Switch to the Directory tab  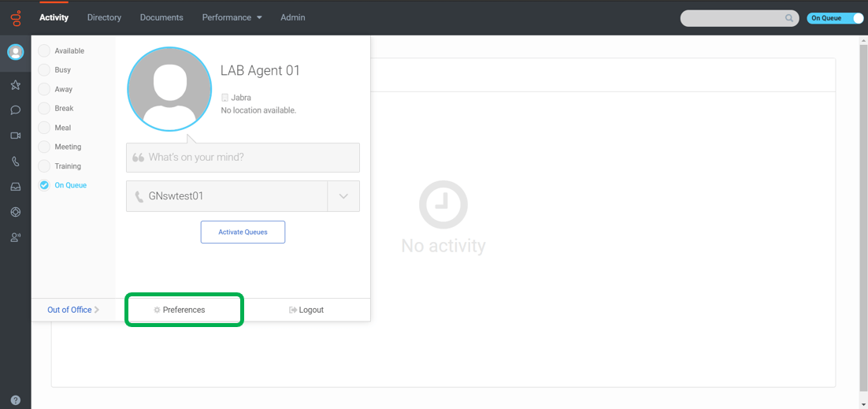(x=104, y=17)
